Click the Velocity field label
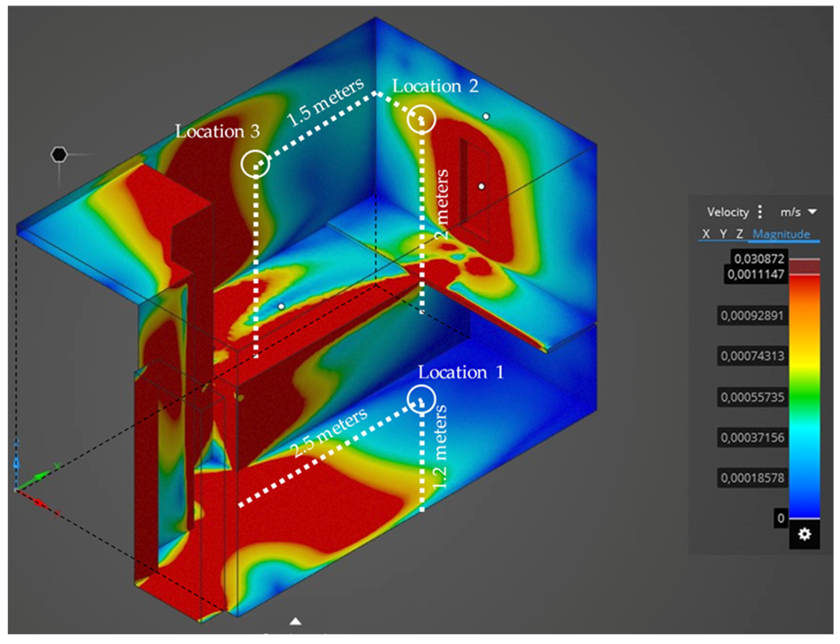 728,212
